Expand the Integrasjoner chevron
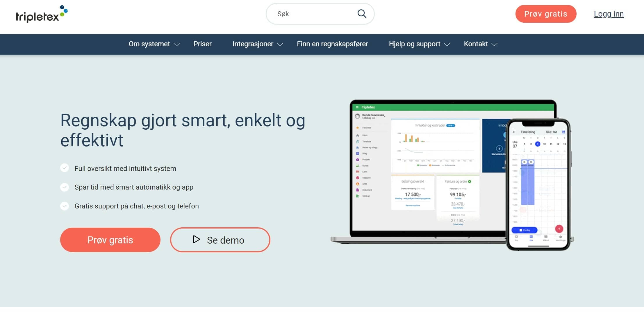The height and width of the screenshot is (323, 644). point(280,44)
